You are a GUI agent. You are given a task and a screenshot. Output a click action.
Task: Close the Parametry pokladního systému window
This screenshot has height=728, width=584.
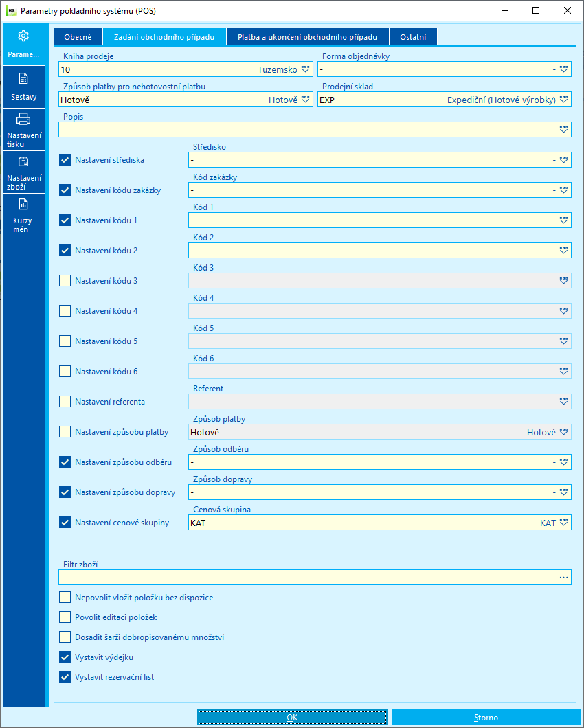(x=568, y=11)
